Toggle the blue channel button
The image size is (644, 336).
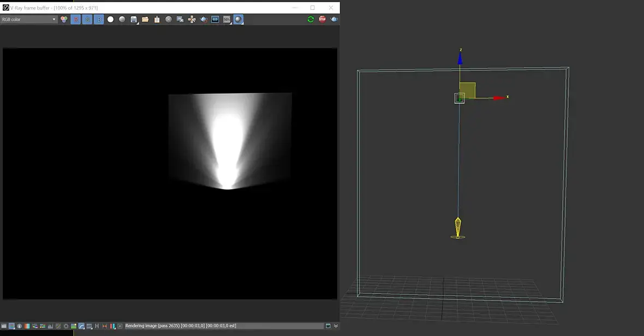click(99, 19)
